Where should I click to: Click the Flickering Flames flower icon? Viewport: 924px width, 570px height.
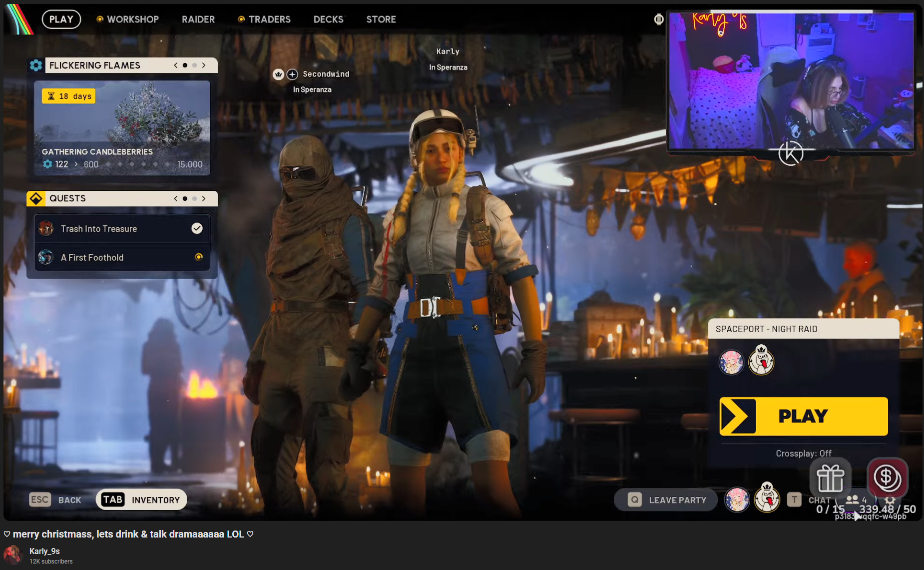tap(36, 65)
